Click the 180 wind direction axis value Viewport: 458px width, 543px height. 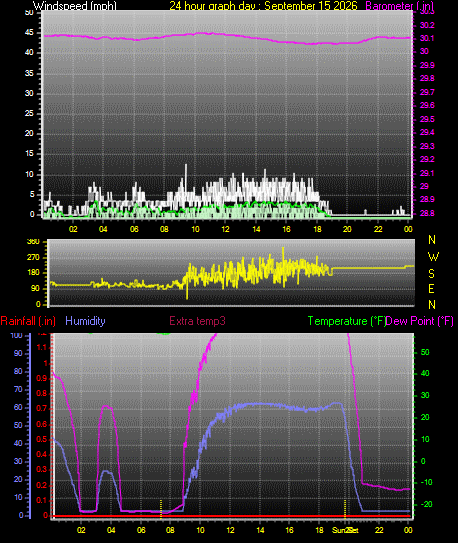(33, 273)
